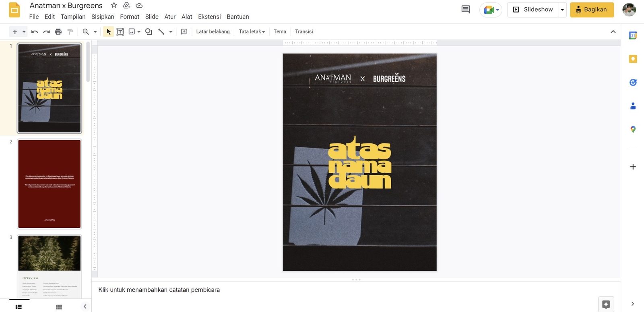
Task: Click the speaker notes input area
Action: [356, 290]
